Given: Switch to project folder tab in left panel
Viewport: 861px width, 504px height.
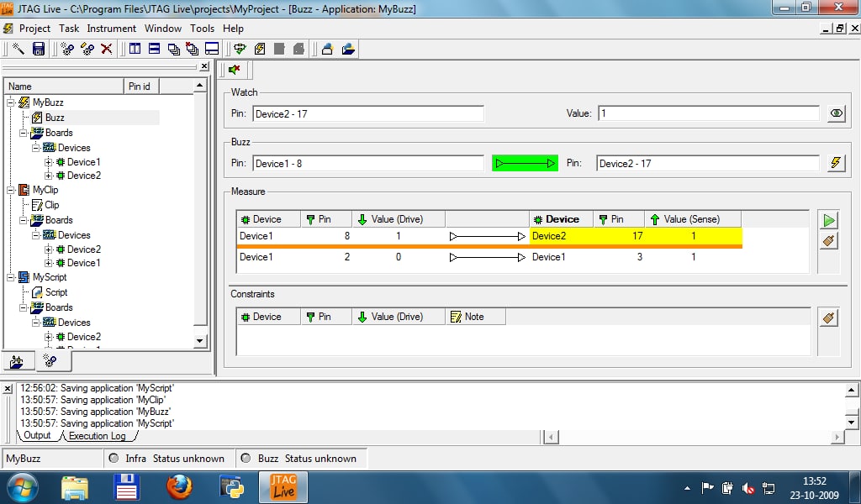Looking at the screenshot, I should coord(17,361).
